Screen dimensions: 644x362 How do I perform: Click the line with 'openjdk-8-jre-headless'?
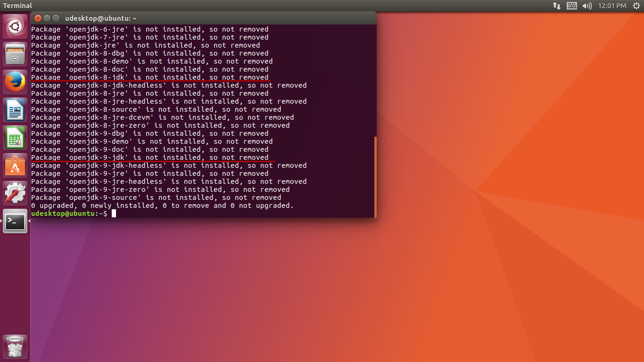pyautogui.click(x=169, y=101)
